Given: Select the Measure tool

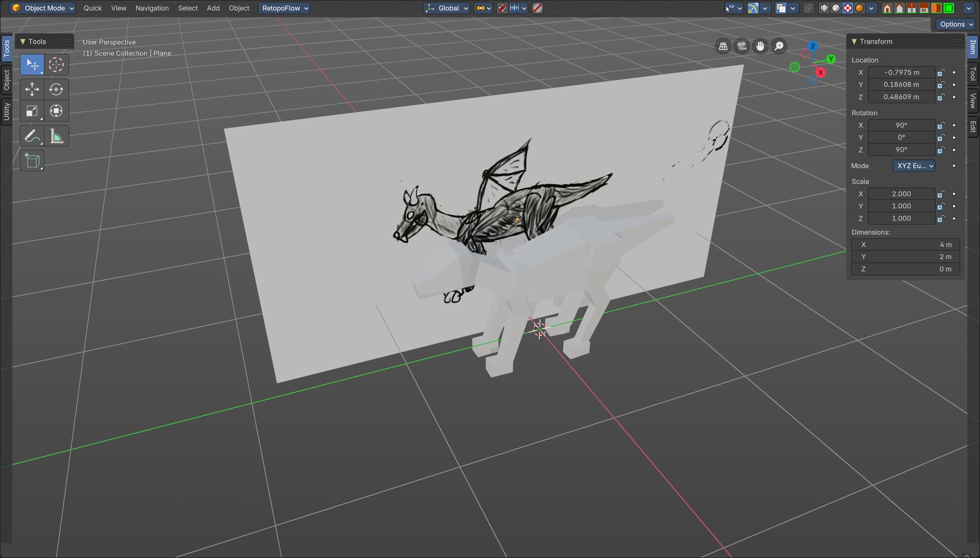Looking at the screenshot, I should pos(56,136).
